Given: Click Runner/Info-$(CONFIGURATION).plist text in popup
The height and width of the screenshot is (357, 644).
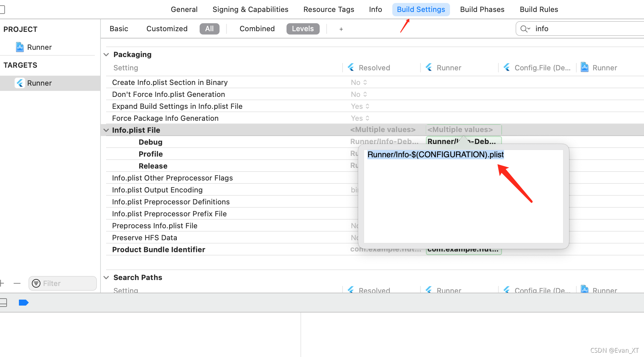Looking at the screenshot, I should [436, 155].
